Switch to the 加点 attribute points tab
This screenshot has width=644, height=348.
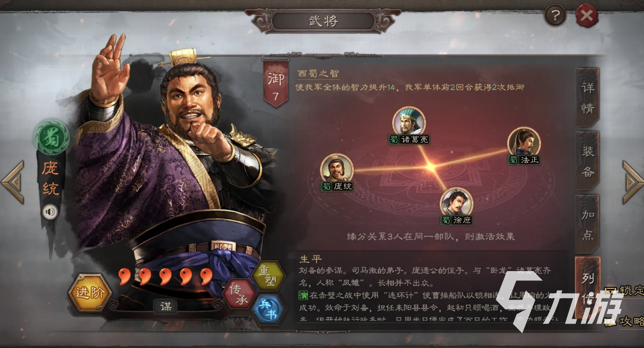(588, 224)
